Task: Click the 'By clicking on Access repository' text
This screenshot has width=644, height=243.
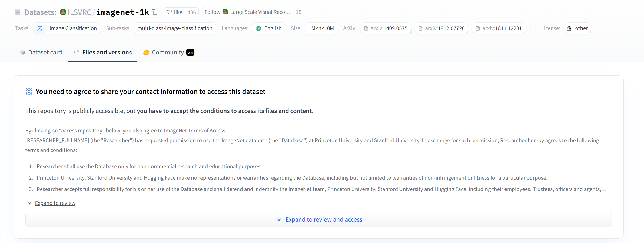Action: click(x=126, y=131)
